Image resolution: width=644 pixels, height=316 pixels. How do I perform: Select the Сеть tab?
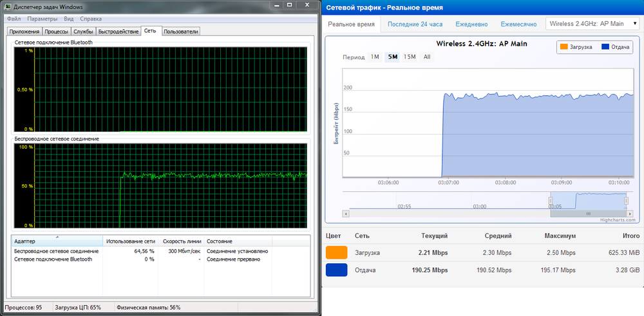[x=151, y=31]
